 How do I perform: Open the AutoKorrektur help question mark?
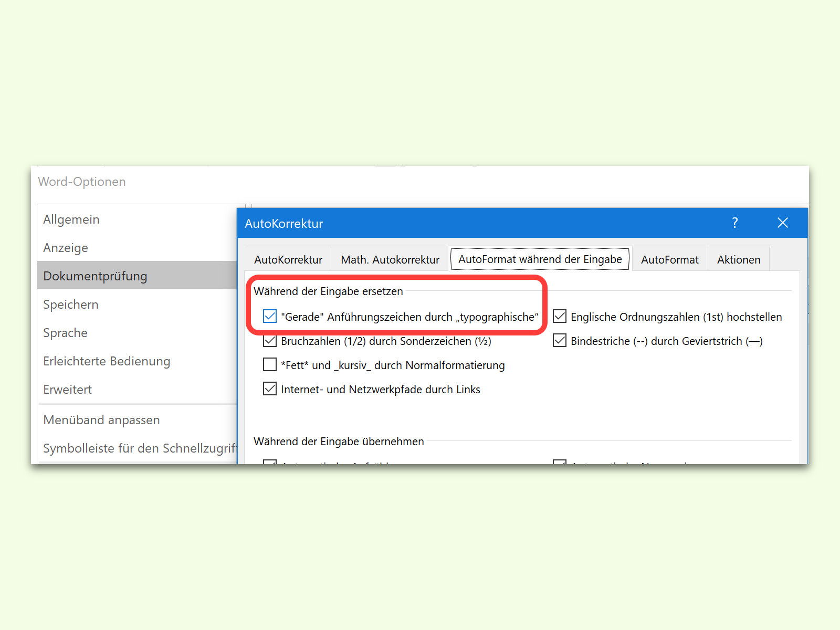(x=734, y=223)
